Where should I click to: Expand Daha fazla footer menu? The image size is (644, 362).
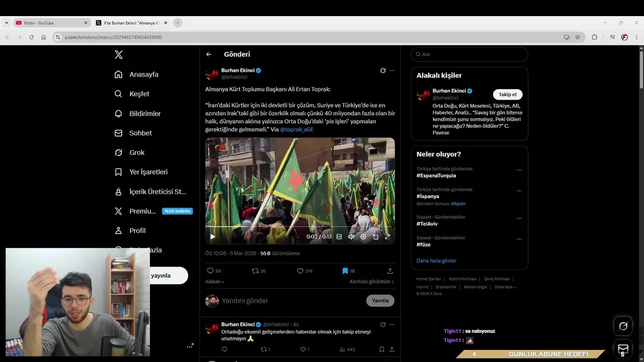click(506, 287)
